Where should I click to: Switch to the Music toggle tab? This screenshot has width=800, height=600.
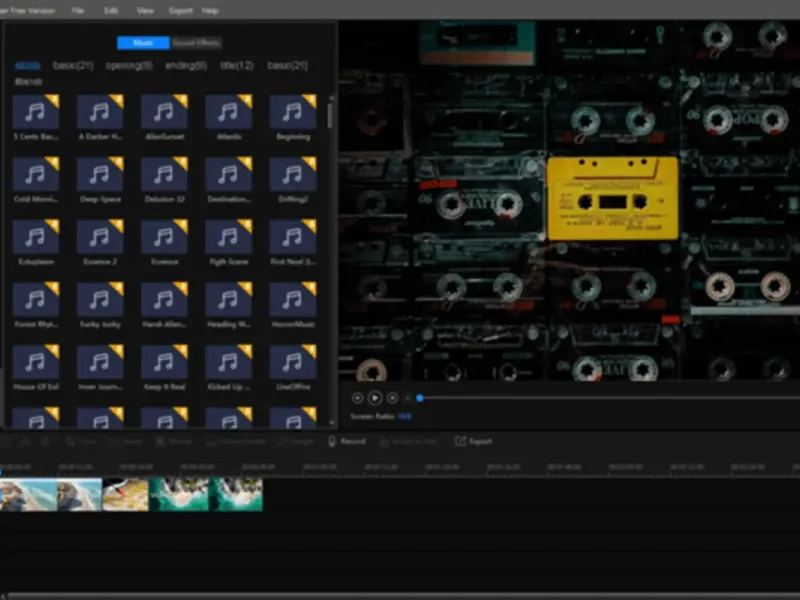tap(143, 43)
